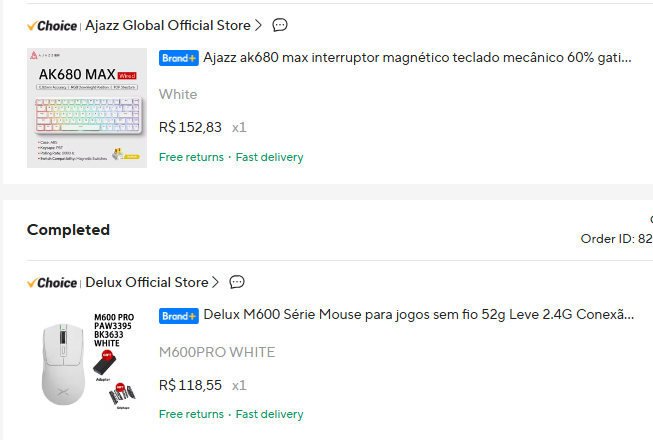This screenshot has width=653, height=440.
Task: Click Fast delivery under Ajazz keyboard
Action: 269,157
